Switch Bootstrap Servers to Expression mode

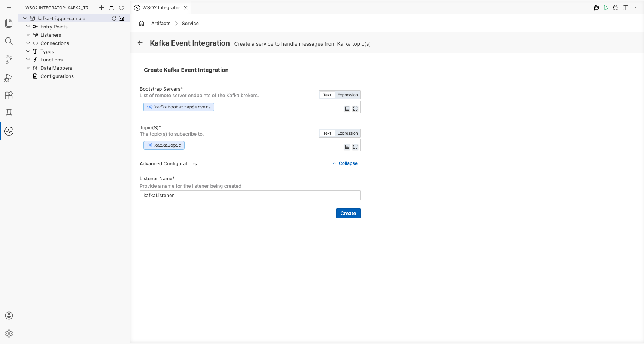click(x=347, y=95)
